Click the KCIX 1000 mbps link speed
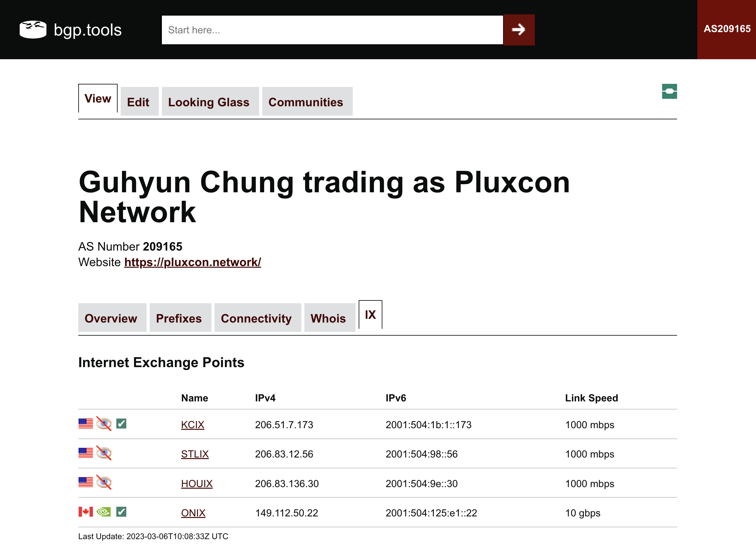Screen dimensions: 756x546 pos(590,425)
